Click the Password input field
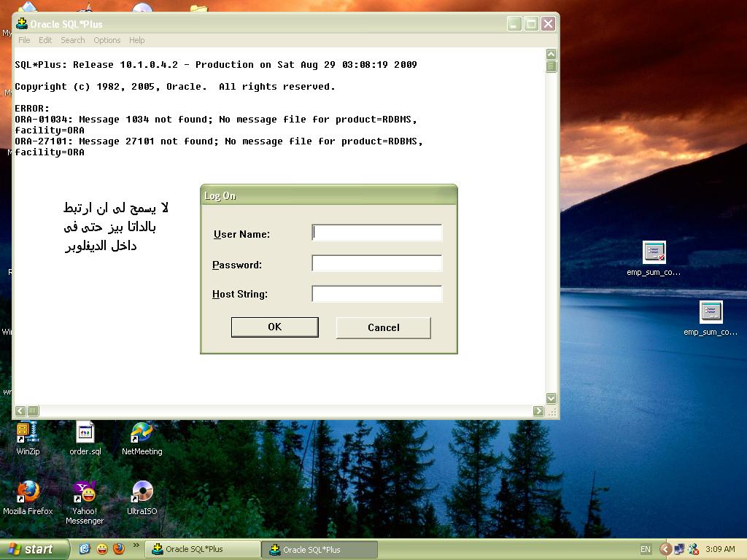Screen dimensions: 747x560 pos(376,263)
